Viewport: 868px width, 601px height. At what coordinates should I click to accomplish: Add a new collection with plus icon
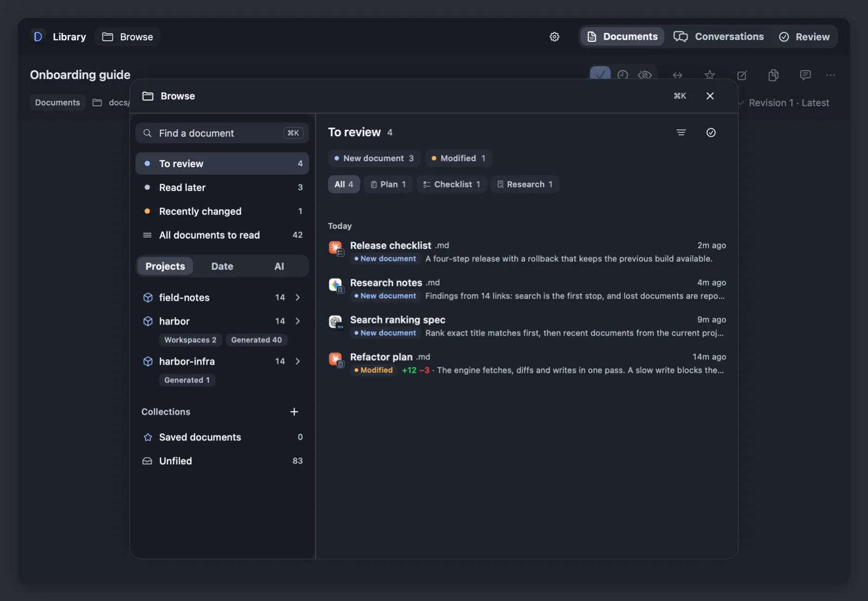point(294,412)
